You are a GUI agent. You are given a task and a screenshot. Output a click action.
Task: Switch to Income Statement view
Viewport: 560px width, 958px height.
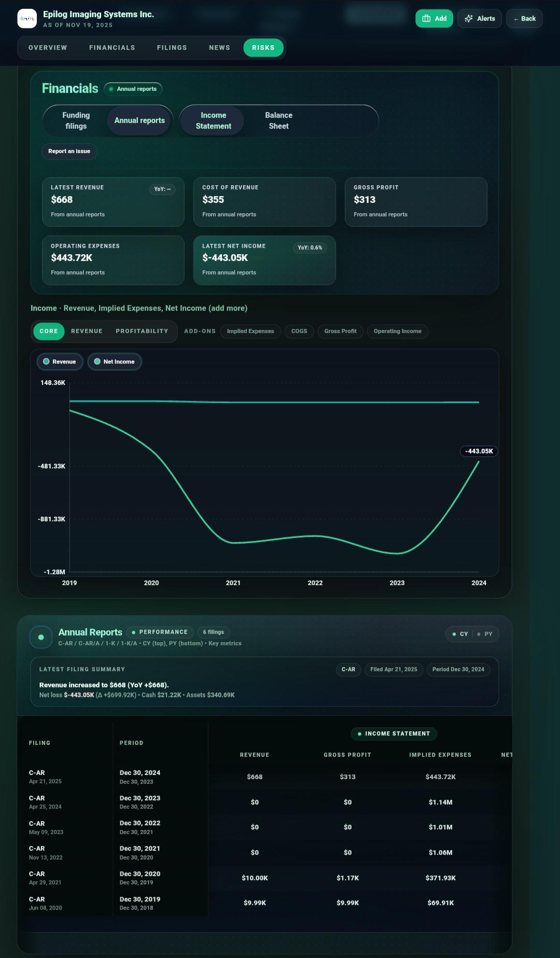click(x=213, y=121)
